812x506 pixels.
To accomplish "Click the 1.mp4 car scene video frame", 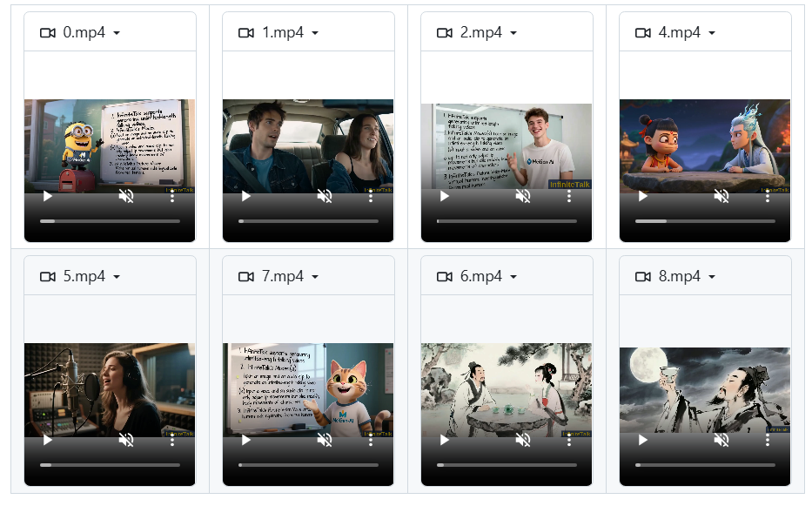I will 308,144.
